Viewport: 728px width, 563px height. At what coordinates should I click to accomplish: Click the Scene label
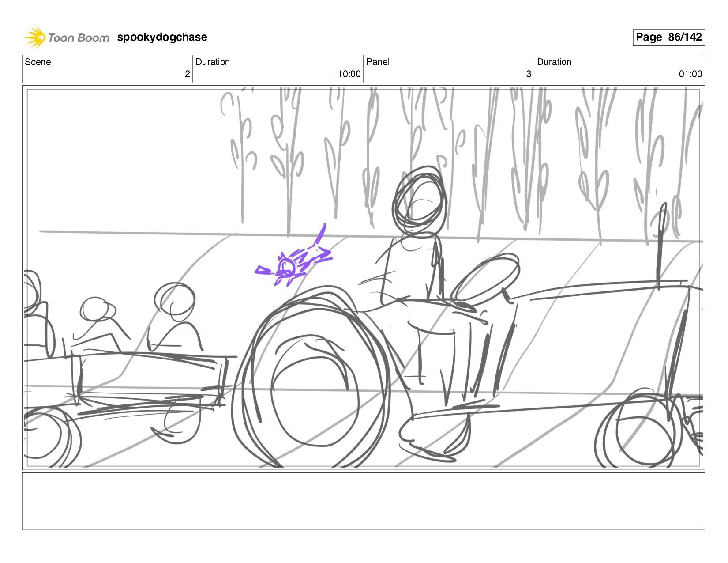pyautogui.click(x=38, y=62)
